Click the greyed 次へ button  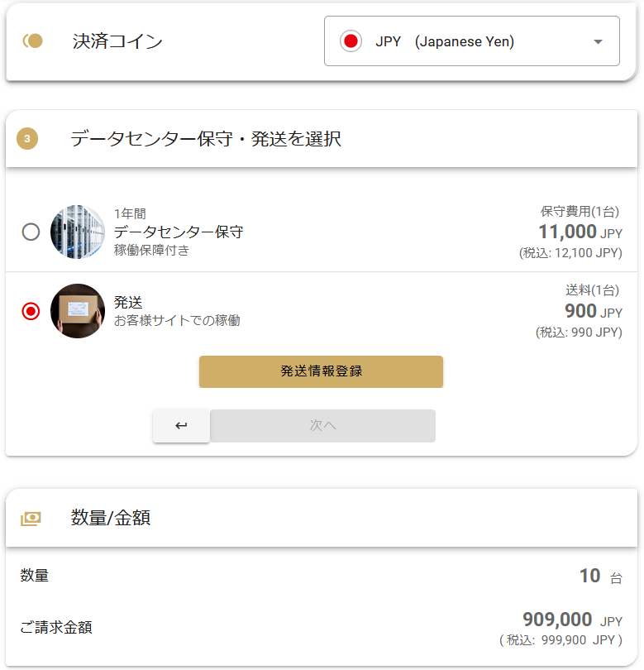coord(323,426)
